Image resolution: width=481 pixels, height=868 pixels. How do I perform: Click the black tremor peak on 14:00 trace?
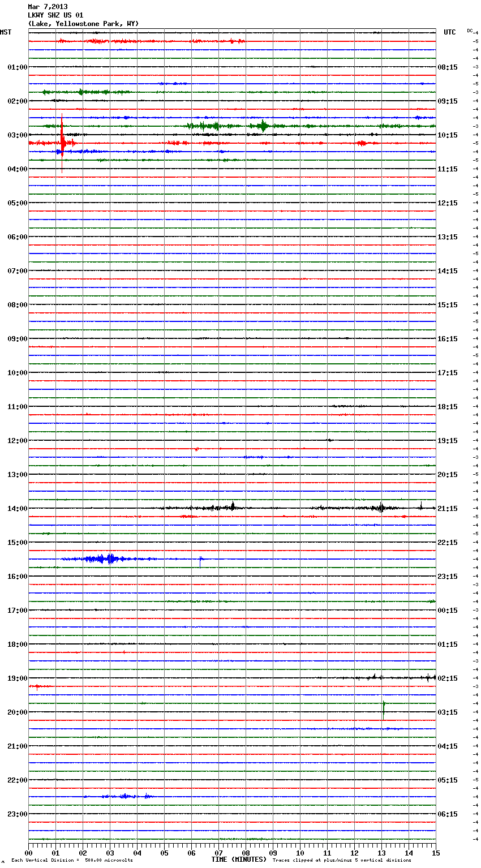point(233,506)
